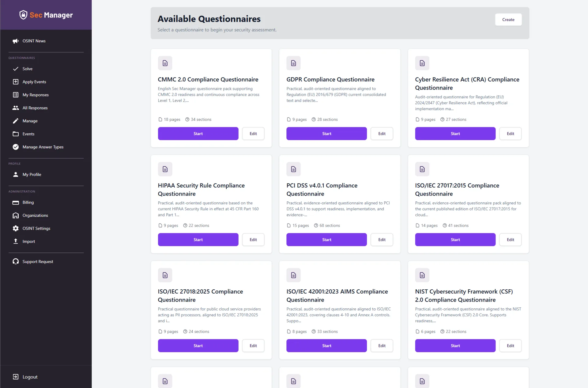
Task: Click "33 sections" on ISO/IEC 42001 card
Action: coord(327,332)
